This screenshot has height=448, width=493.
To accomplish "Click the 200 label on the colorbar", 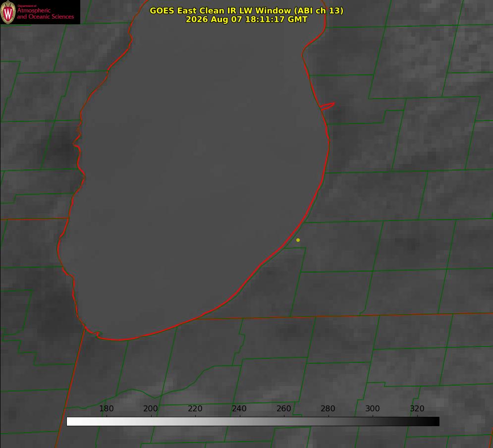I will click(151, 408).
